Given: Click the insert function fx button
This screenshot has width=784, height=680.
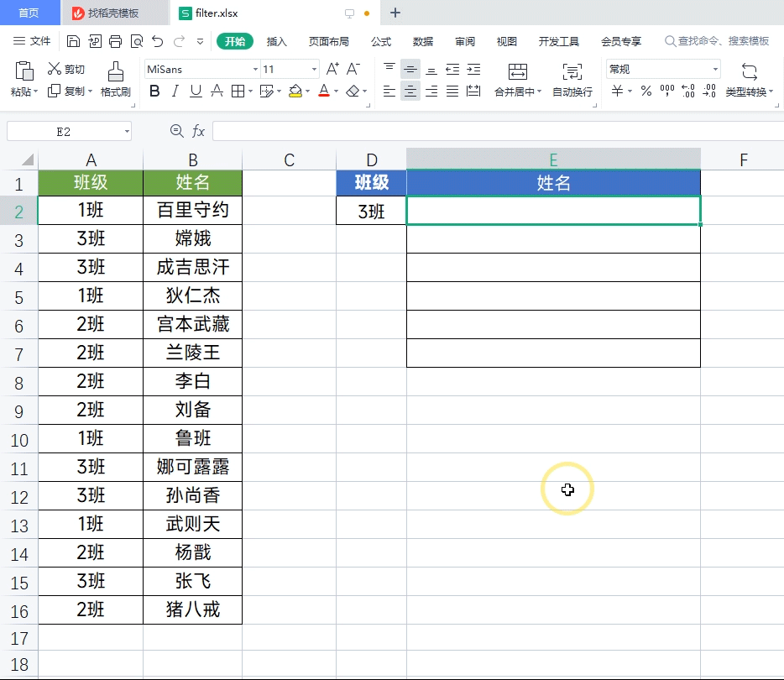Looking at the screenshot, I should pos(198,132).
